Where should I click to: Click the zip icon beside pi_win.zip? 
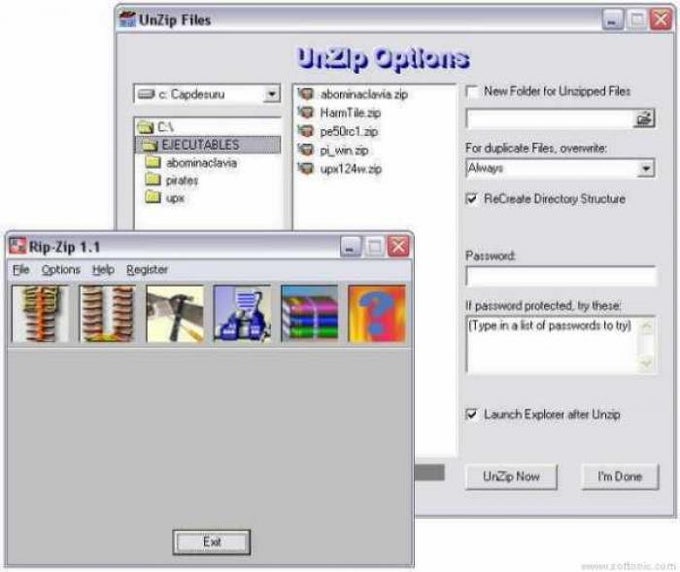pos(306,150)
